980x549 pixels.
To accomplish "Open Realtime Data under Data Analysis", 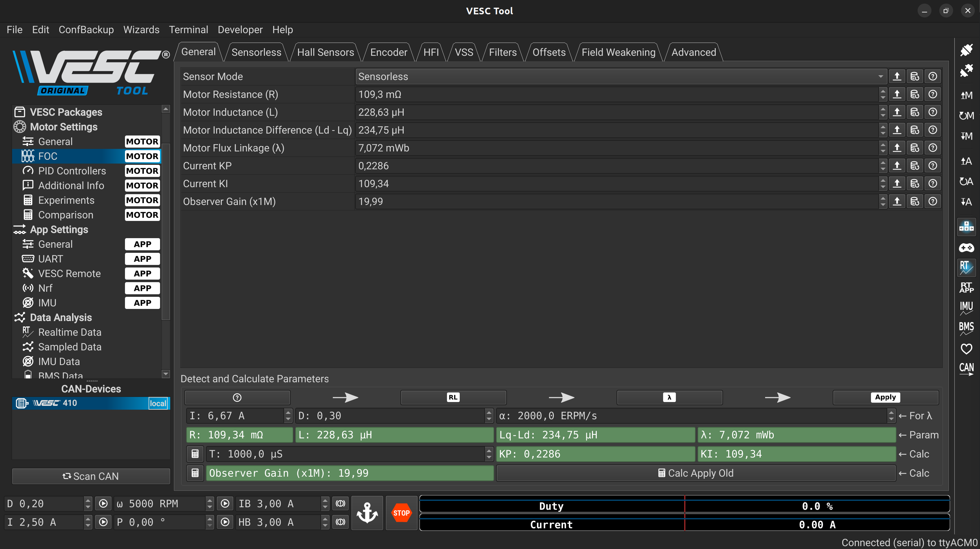I will pos(87,332).
